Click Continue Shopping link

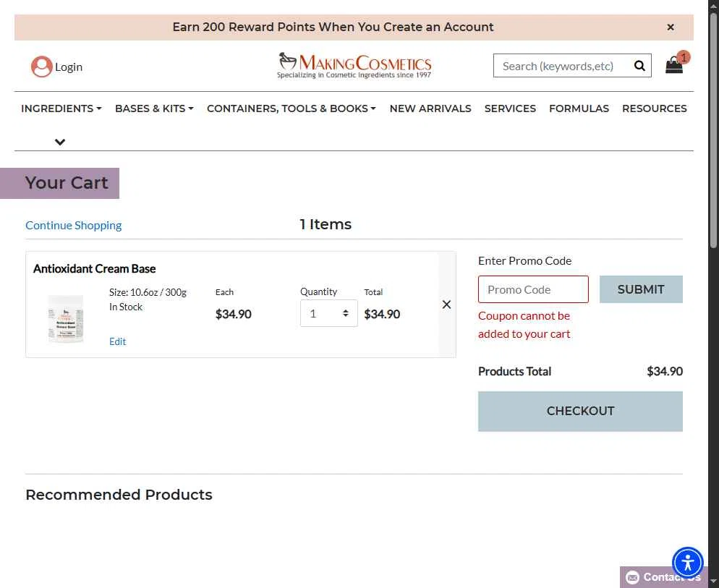pos(73,225)
